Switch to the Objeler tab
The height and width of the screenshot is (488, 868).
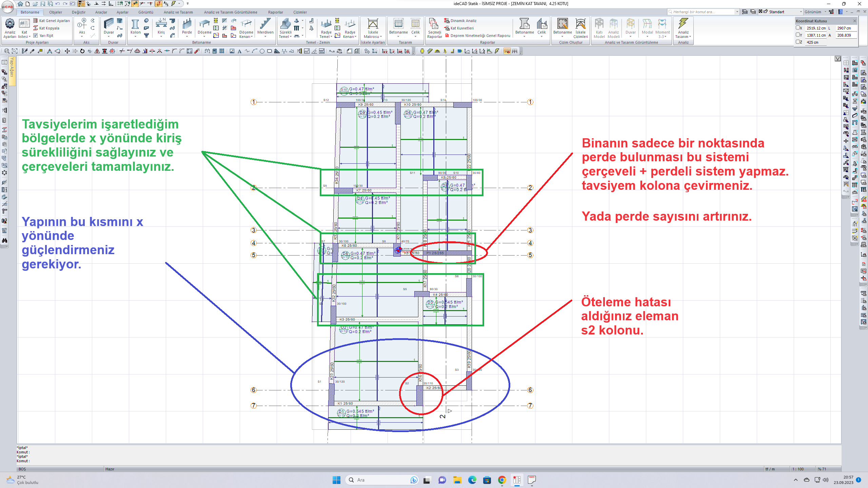[55, 12]
